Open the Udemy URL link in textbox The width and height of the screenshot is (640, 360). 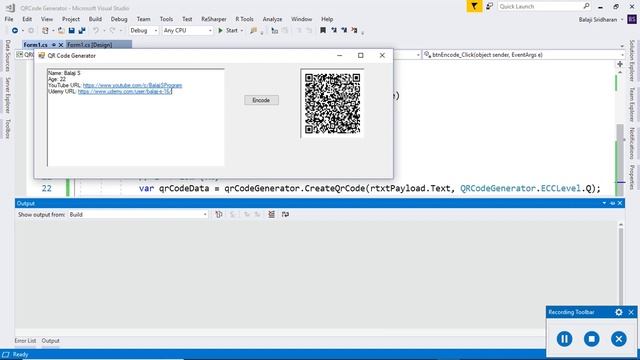coord(125,91)
